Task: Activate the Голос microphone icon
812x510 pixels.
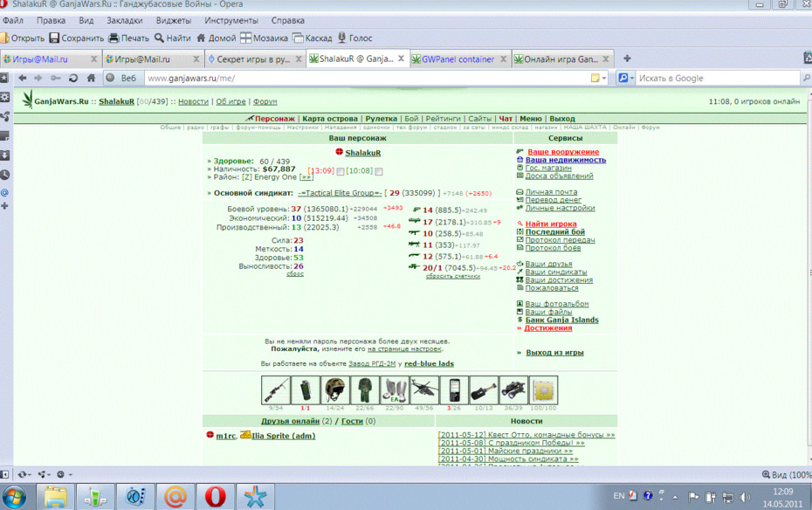Action: point(341,38)
